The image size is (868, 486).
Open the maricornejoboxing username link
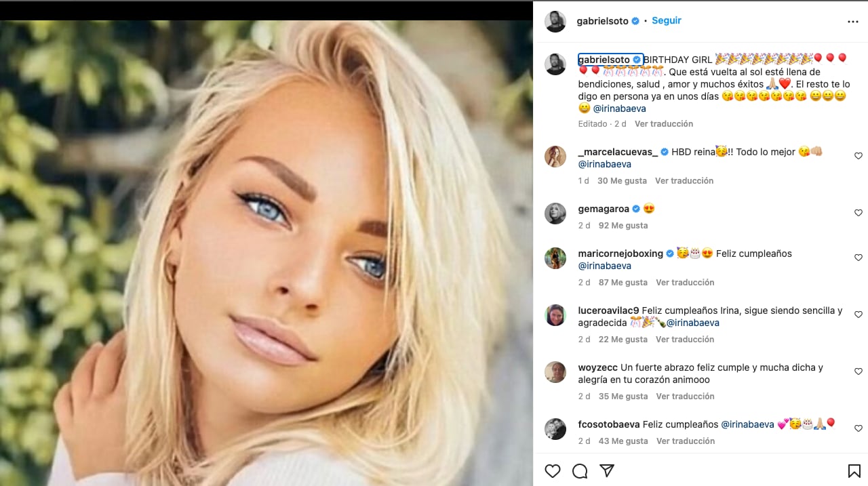620,254
